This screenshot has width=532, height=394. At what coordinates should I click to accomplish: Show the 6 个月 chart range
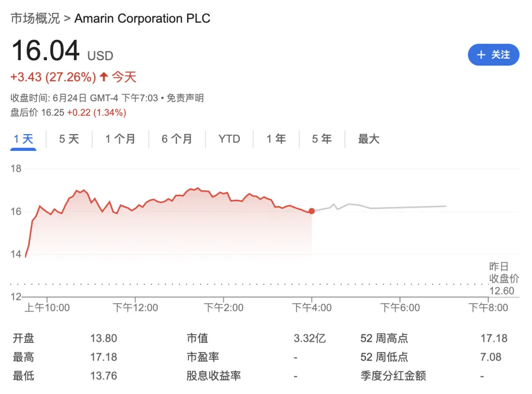[x=177, y=139]
